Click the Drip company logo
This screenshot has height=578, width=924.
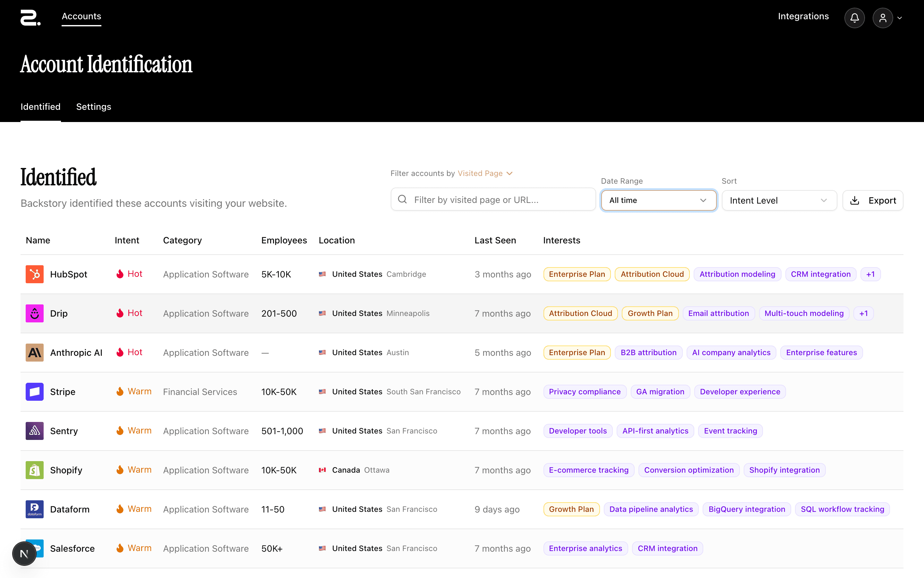tap(34, 313)
